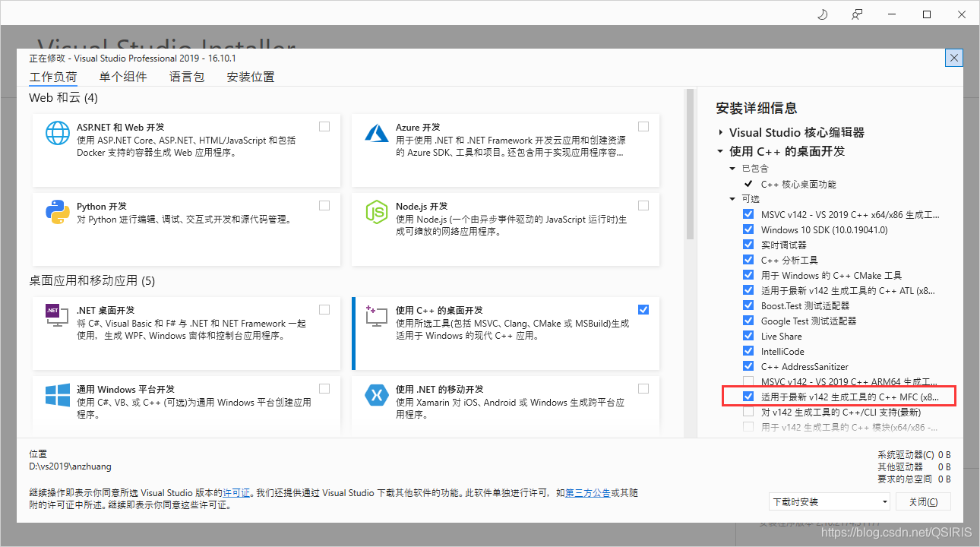Switch to 安装位置 tab

click(x=251, y=77)
